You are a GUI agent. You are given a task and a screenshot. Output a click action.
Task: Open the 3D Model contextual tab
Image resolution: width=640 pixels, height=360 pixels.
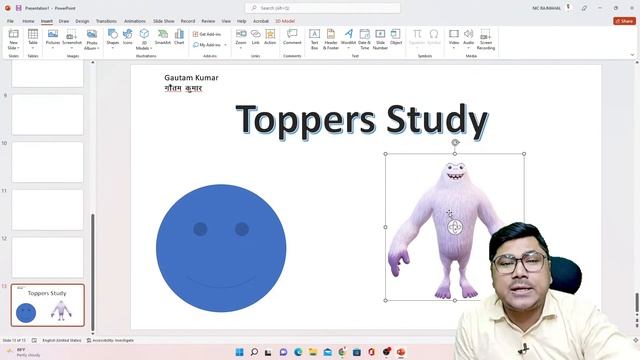[285, 21]
